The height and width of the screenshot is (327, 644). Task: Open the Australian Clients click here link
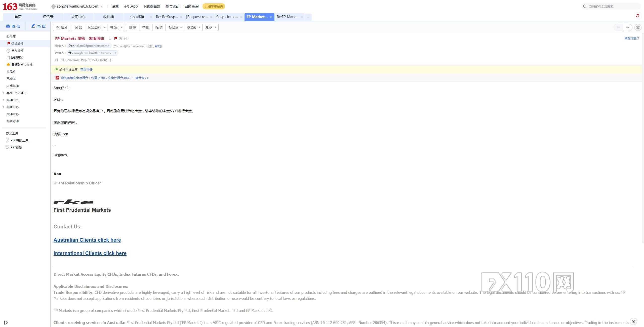point(87,240)
